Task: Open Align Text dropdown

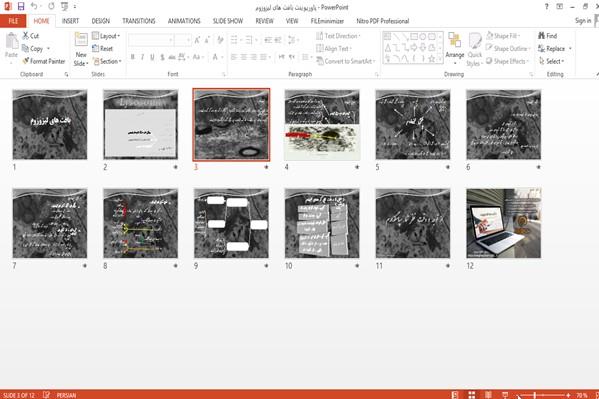Action: [x=334, y=49]
